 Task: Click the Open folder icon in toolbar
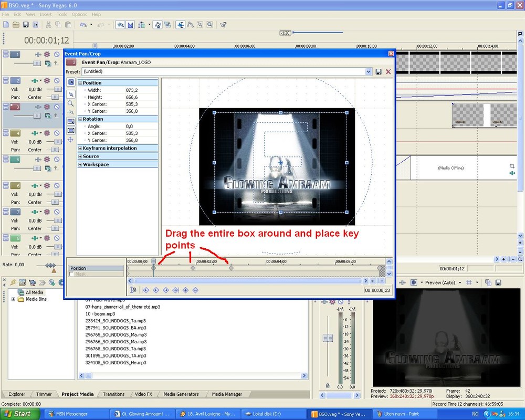click(16, 25)
